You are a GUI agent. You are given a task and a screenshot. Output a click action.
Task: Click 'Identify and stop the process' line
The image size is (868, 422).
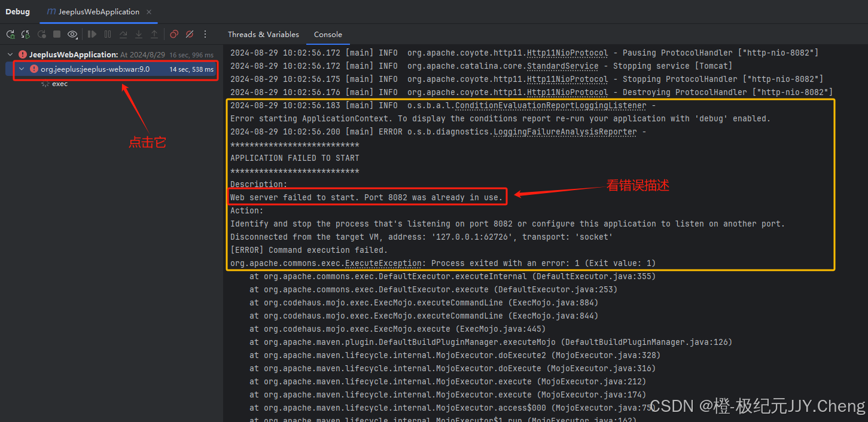coord(507,224)
